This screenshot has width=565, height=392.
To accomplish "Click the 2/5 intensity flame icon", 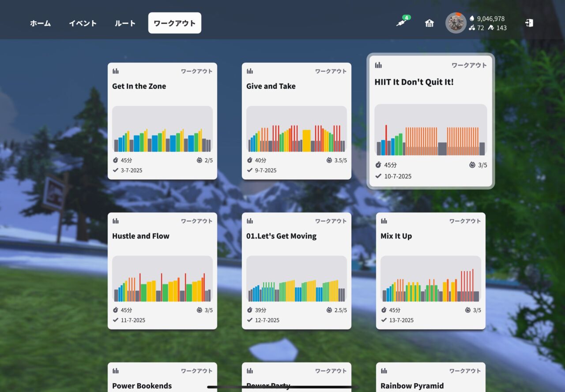I will click(x=200, y=161).
